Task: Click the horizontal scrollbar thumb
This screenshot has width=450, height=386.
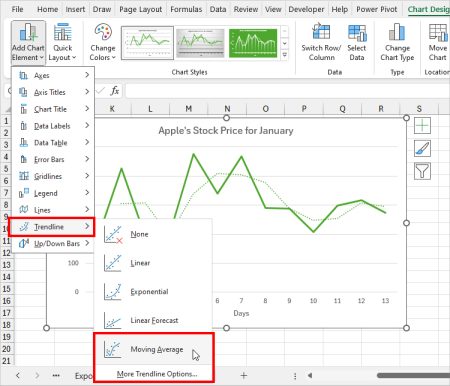Action: [x=413, y=376]
